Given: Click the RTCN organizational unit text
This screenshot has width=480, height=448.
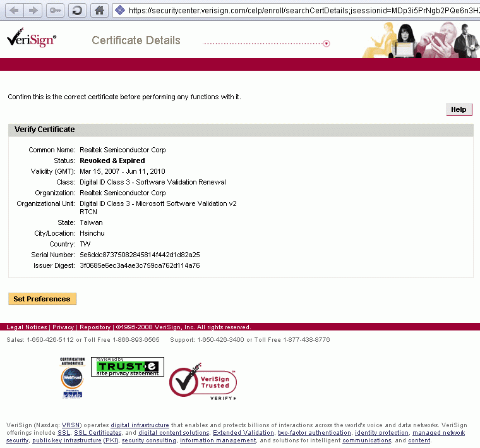Looking at the screenshot, I should coord(88,212).
